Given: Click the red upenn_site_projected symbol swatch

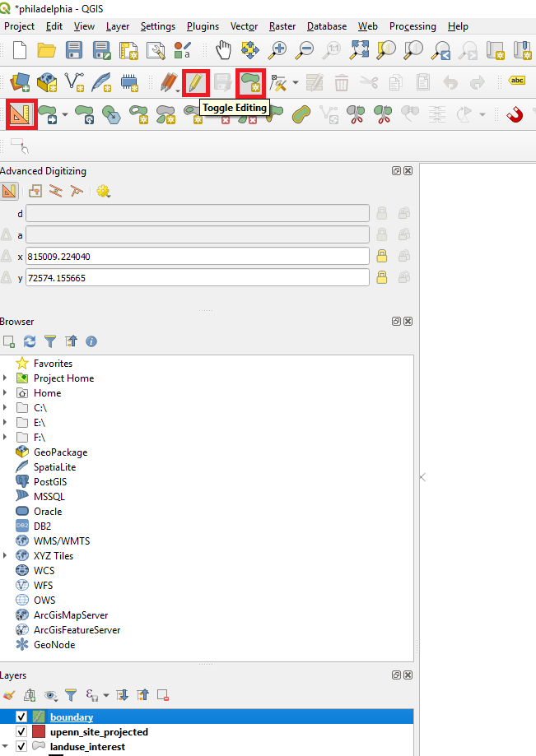Looking at the screenshot, I should [39, 732].
